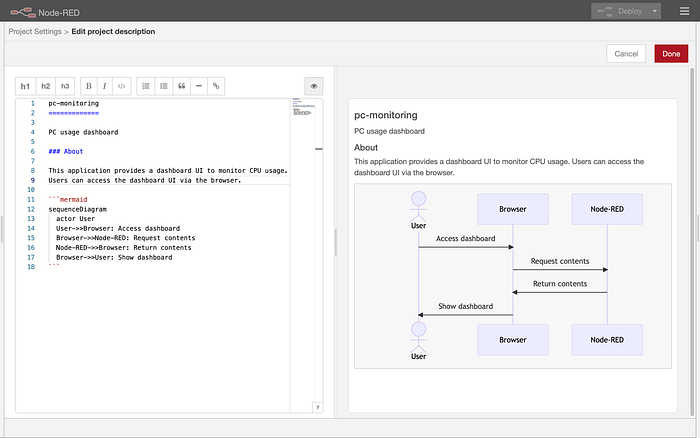Click 'sequenceDiagram' line in editor
700x438 pixels.
(x=77, y=209)
